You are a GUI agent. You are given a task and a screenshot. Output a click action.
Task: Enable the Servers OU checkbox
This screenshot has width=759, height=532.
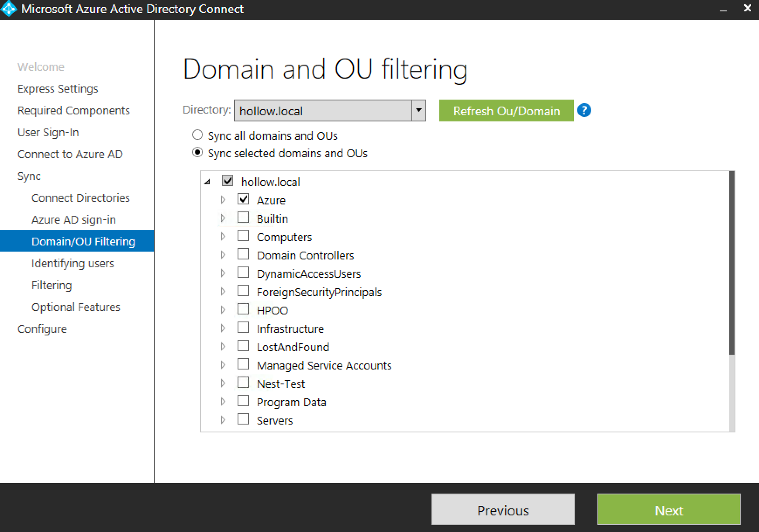click(x=243, y=420)
